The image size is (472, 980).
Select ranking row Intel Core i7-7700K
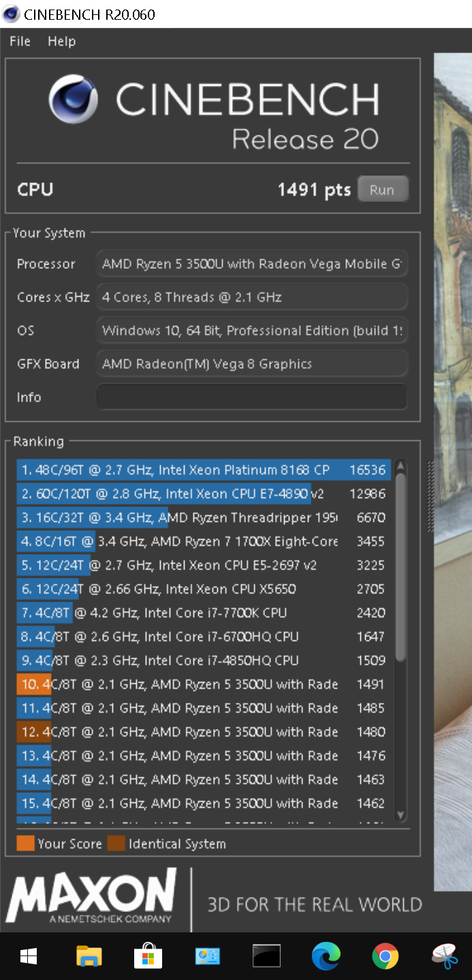204,613
